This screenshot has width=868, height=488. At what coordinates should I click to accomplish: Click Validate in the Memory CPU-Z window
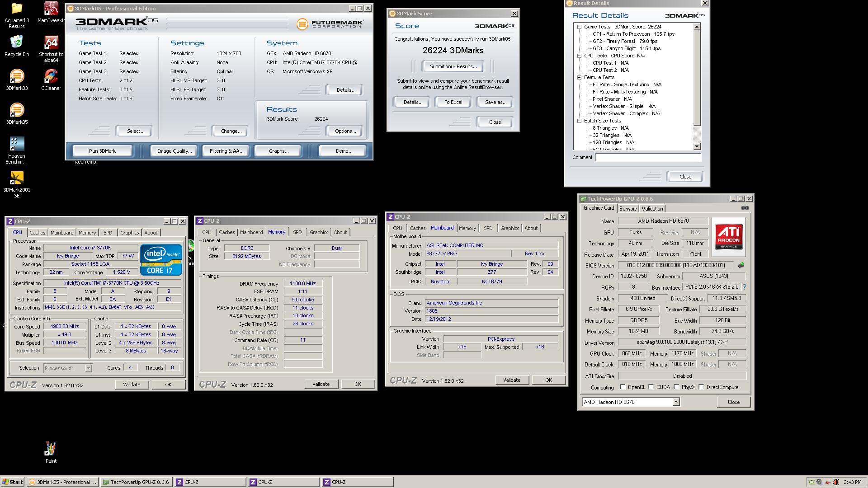(321, 384)
